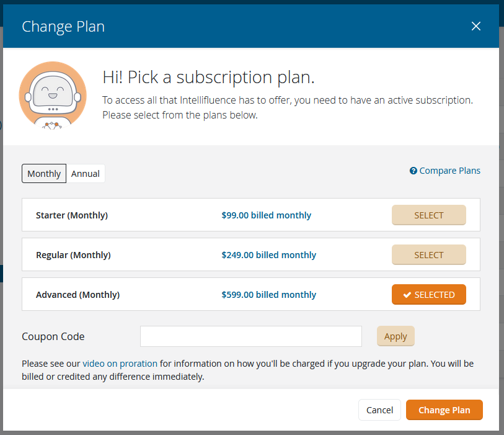This screenshot has width=504, height=435.
Task: Close the Change Plan dialog with X
Action: coord(475,26)
